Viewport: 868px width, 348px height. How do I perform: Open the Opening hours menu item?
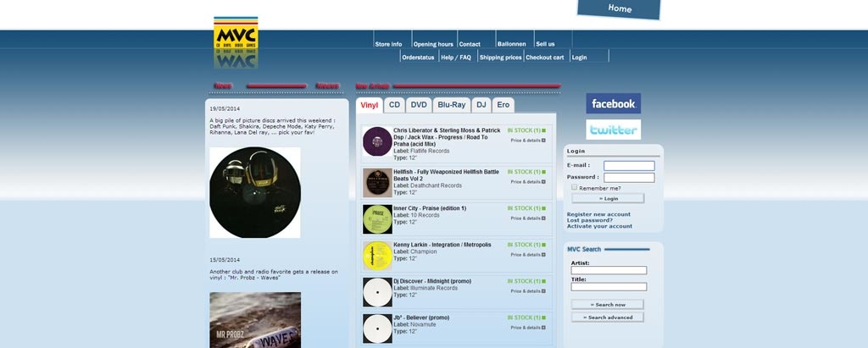[433, 44]
